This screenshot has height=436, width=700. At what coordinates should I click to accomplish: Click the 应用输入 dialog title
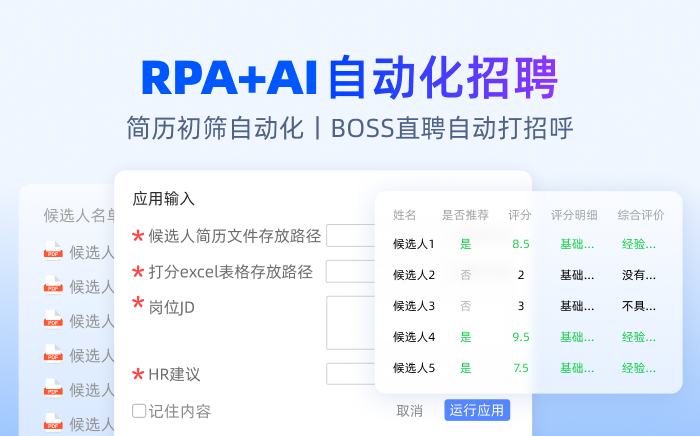pos(163,198)
